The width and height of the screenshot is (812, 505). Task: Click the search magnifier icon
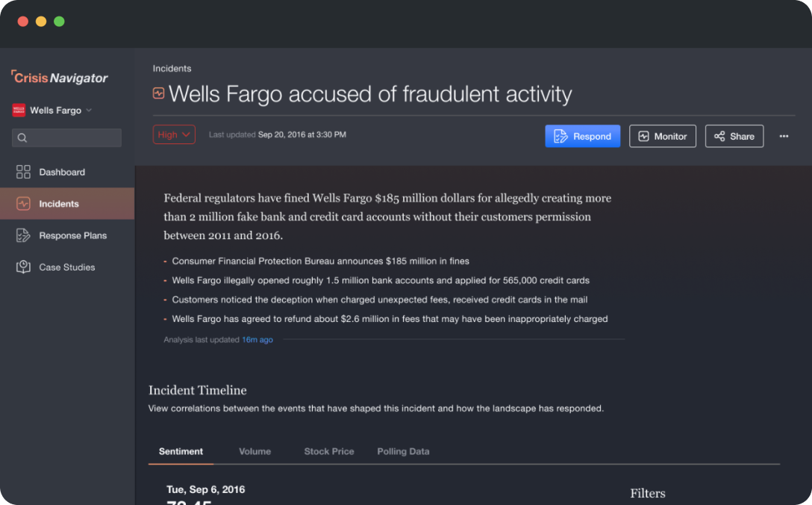click(22, 137)
